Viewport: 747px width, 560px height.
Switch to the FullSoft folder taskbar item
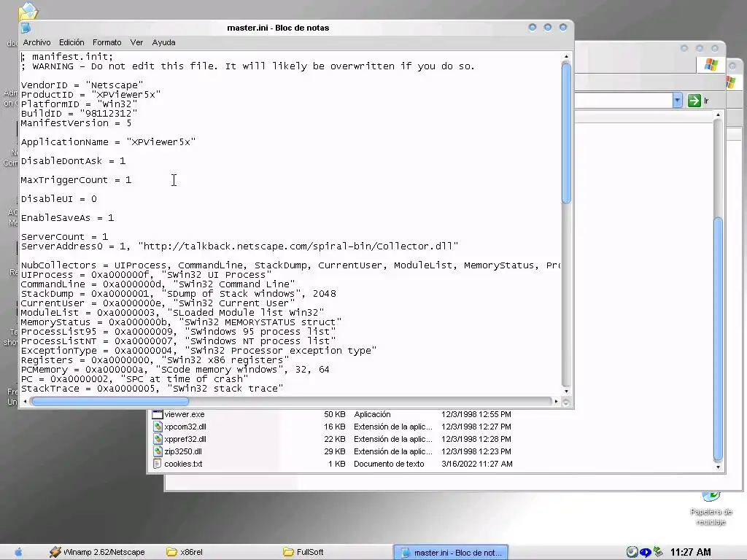(303, 552)
